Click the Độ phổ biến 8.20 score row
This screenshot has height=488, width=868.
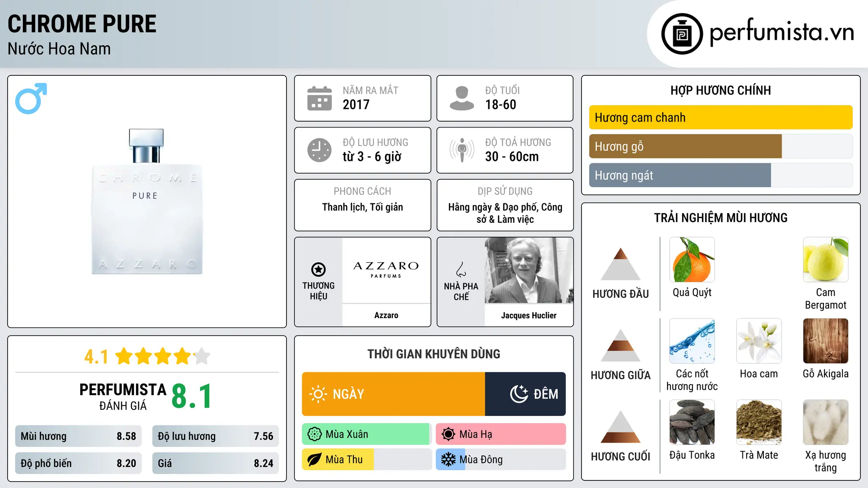[78, 463]
